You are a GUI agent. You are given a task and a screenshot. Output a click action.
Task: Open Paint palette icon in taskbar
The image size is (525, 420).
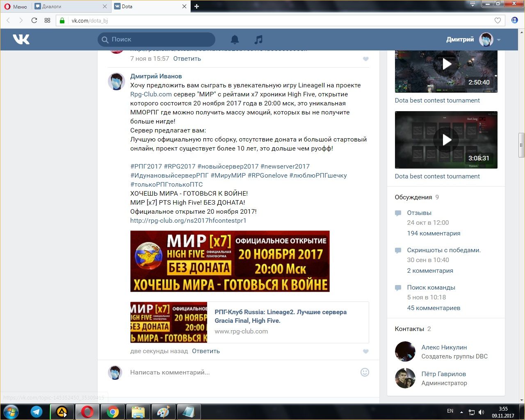pos(164,411)
